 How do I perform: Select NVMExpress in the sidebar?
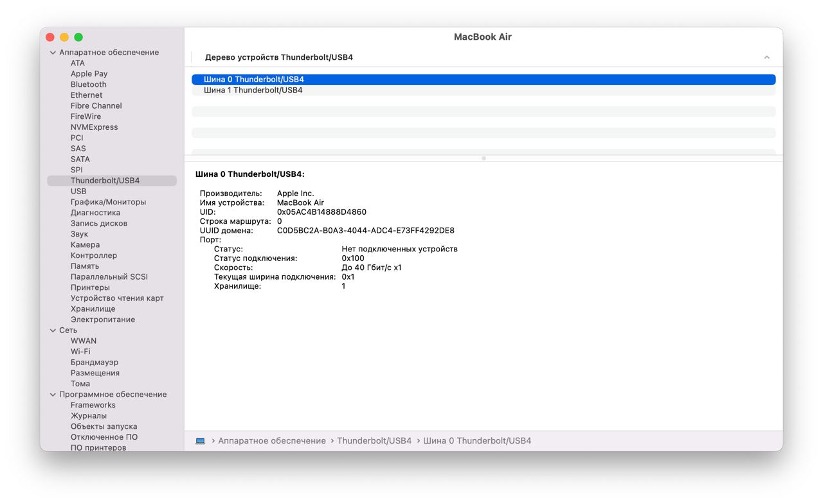point(95,127)
